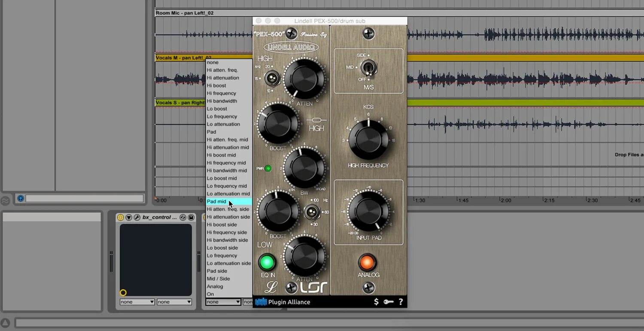Select 'Hi attenuation' entry without suffix

coord(229,78)
